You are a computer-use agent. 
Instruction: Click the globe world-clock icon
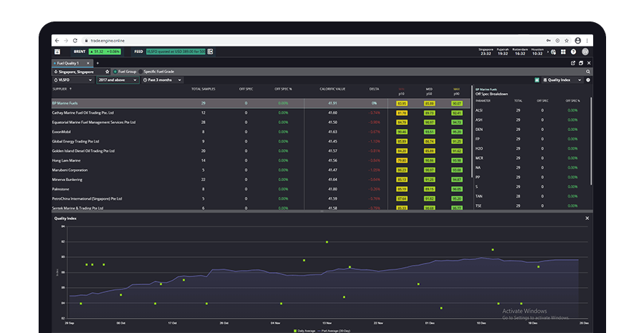pyautogui.click(x=553, y=52)
